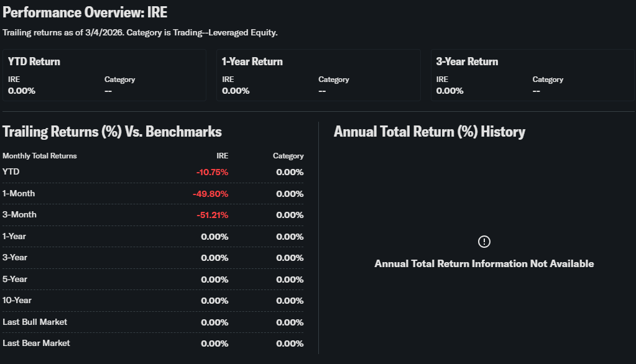Select the YTD Return summary card
The width and height of the screenshot is (636, 364).
tap(104, 75)
